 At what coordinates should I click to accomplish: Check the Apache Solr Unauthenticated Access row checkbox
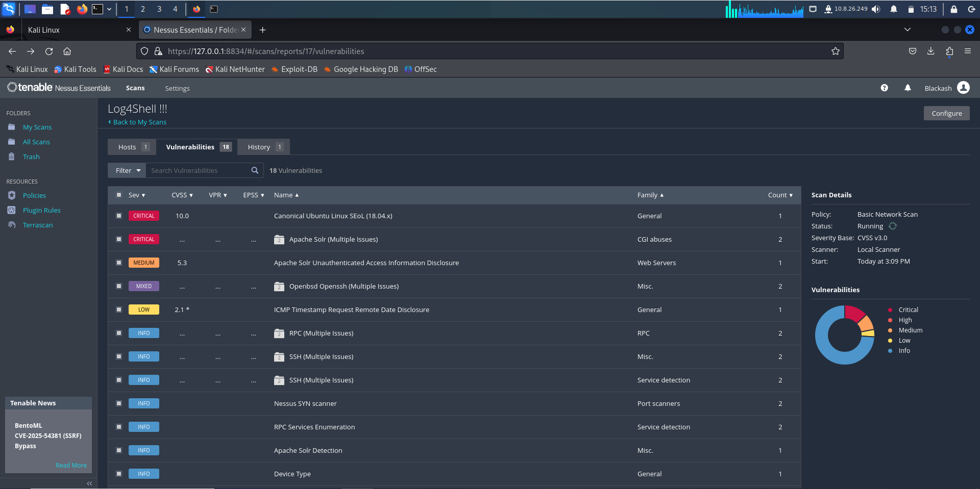click(x=119, y=263)
